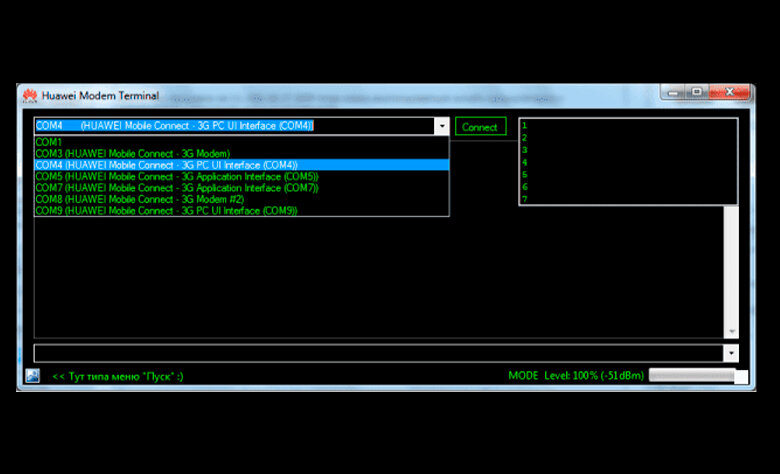Select row 4 in the right list
The height and width of the screenshot is (474, 780).
pyautogui.click(x=628, y=162)
